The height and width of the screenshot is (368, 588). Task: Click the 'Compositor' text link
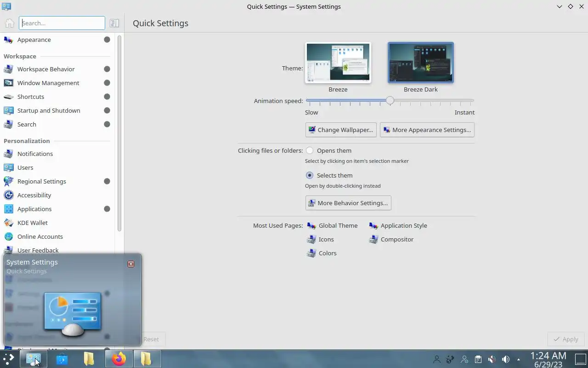(397, 239)
